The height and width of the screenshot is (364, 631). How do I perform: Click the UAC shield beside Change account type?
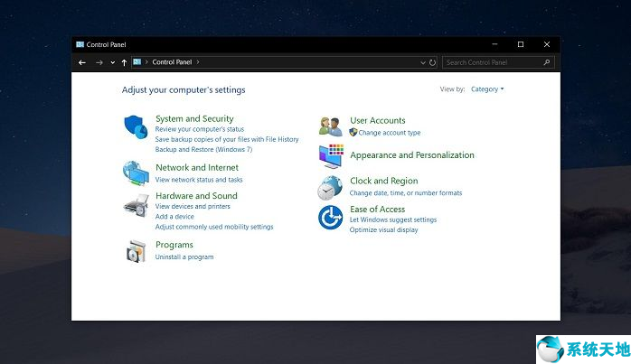[x=353, y=133]
